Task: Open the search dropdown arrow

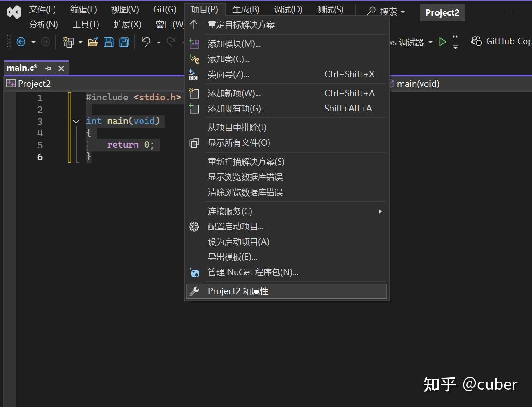Action: [403, 12]
